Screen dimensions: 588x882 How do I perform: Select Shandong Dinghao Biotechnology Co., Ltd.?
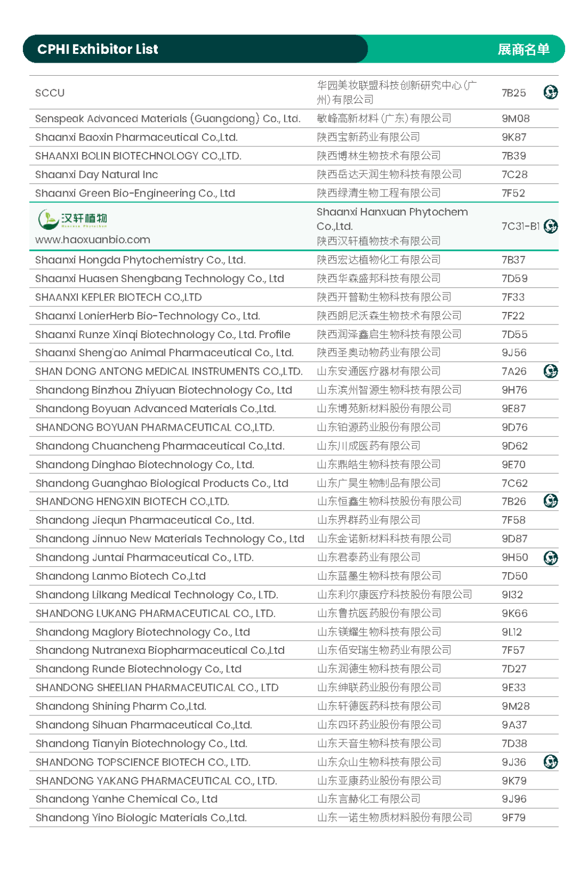tap(145, 465)
